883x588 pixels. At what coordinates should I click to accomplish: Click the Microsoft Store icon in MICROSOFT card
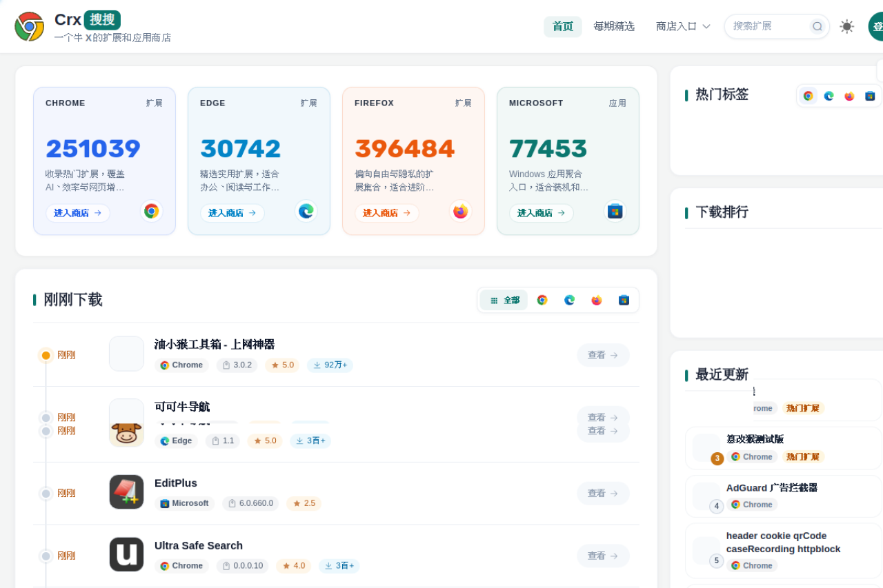click(615, 211)
